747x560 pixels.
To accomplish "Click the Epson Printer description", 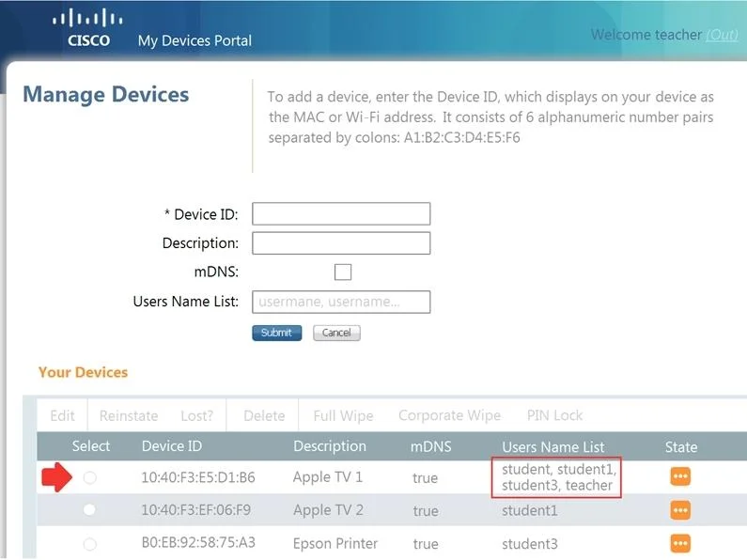I will coord(335,543).
